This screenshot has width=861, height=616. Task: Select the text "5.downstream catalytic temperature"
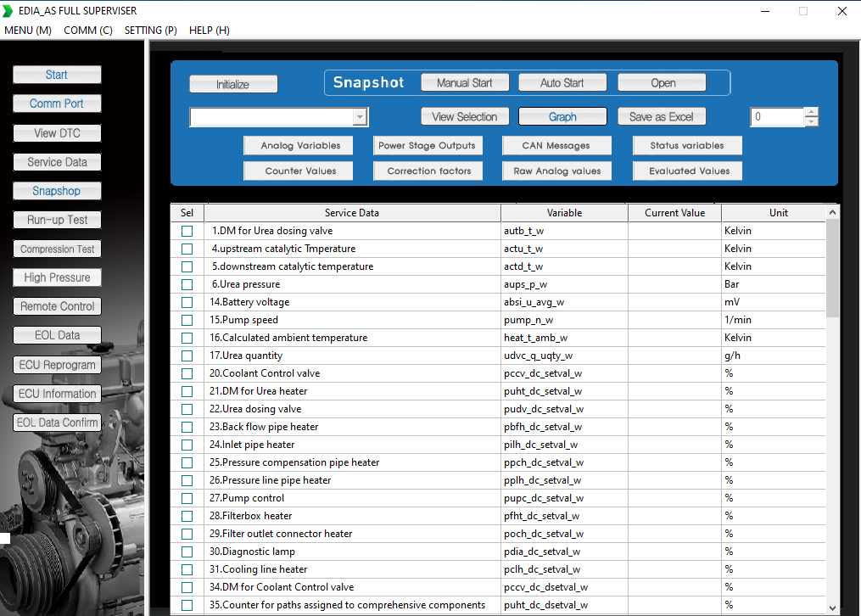pyautogui.click(x=293, y=266)
